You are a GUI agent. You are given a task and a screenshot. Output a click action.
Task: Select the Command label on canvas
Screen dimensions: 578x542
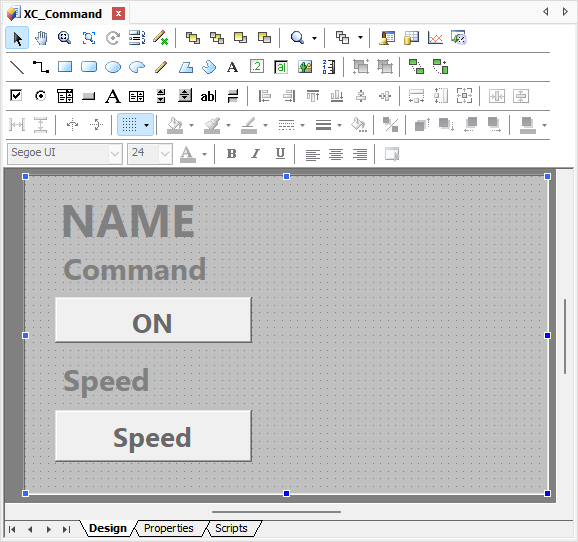click(x=134, y=270)
